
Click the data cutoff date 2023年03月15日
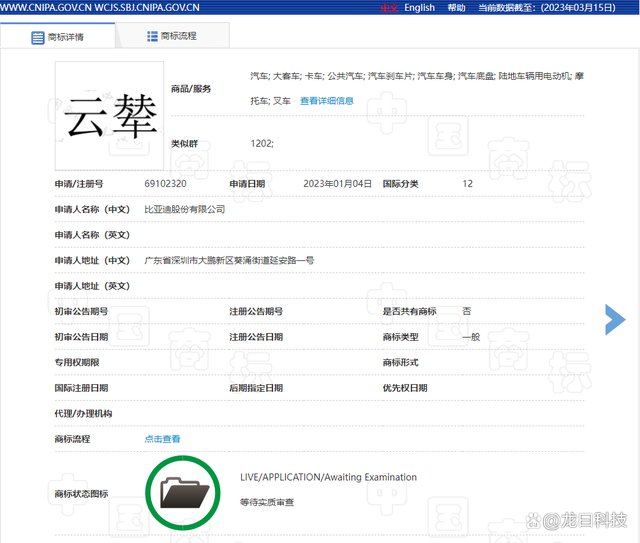point(578,8)
